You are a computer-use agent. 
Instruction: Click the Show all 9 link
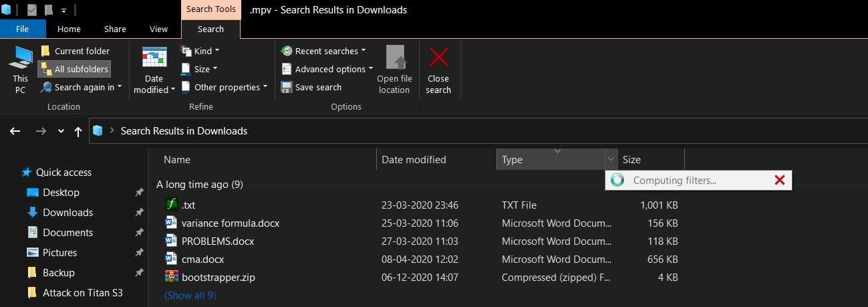click(190, 295)
